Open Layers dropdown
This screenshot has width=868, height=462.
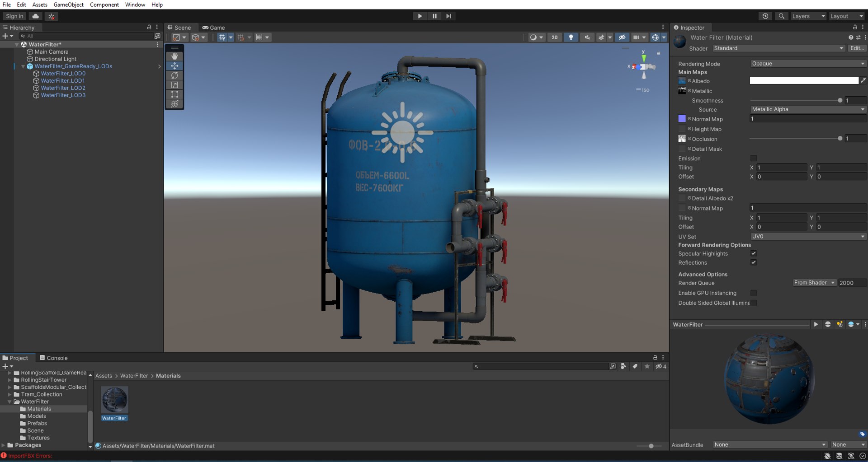(x=808, y=16)
